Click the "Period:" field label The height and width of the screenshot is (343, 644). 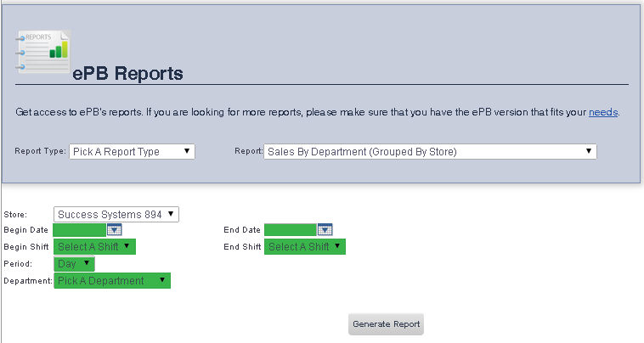[18, 264]
